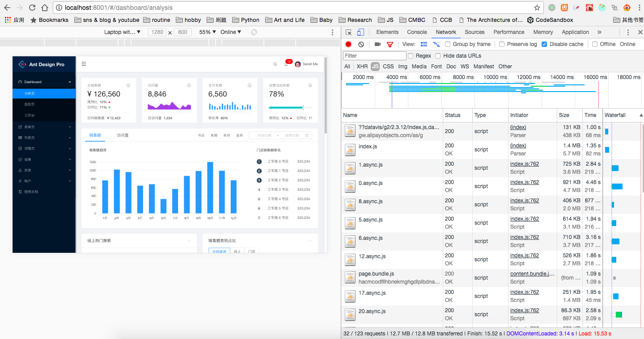This screenshot has height=339, width=644.
Task: Click the browser home icon
Action: (44, 8)
